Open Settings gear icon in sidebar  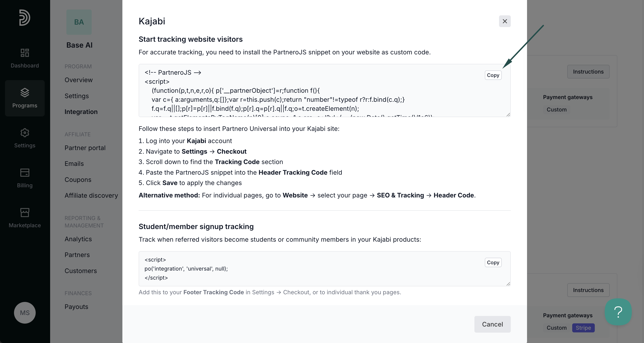24,133
